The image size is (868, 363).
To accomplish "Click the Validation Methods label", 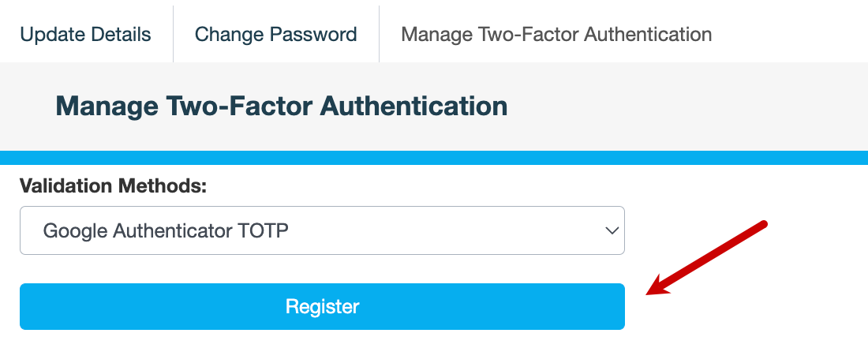I will click(x=113, y=186).
